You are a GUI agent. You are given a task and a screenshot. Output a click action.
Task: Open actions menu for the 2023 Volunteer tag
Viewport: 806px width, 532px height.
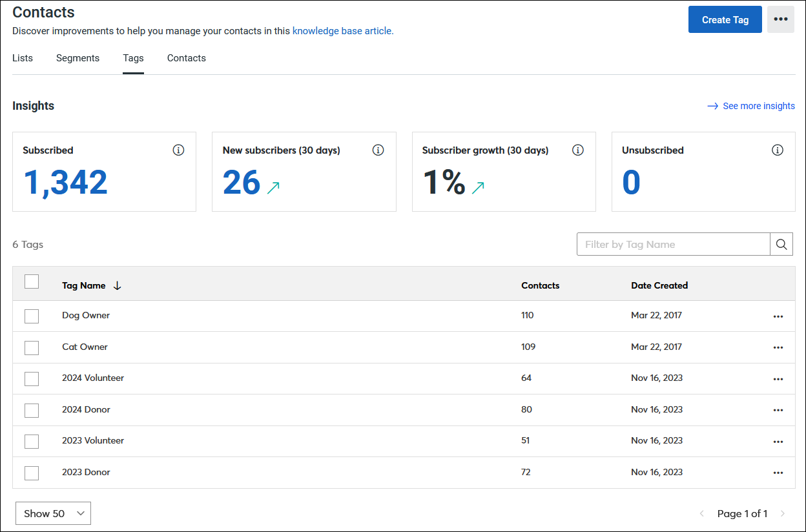778,442
